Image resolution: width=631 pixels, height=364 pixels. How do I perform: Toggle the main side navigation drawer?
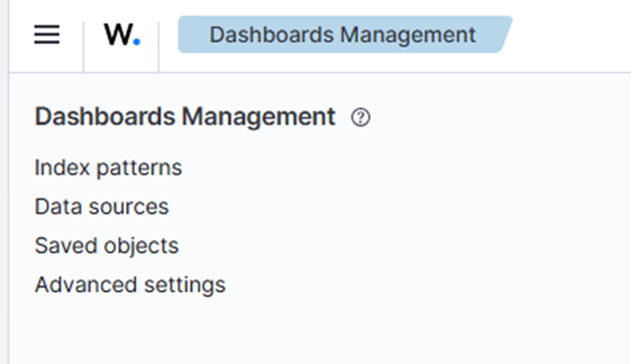[x=47, y=35]
